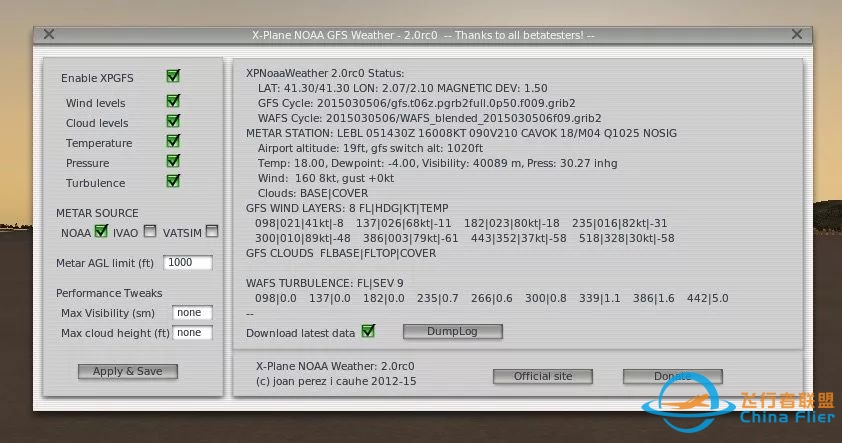Click the Metar AGL limit field
This screenshot has height=443, width=842.
(188, 263)
